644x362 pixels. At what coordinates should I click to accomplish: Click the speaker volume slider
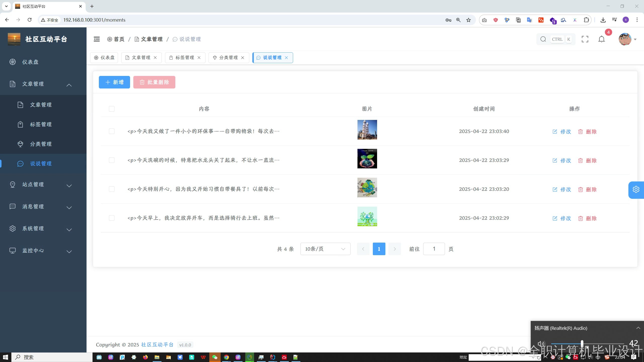click(x=582, y=343)
